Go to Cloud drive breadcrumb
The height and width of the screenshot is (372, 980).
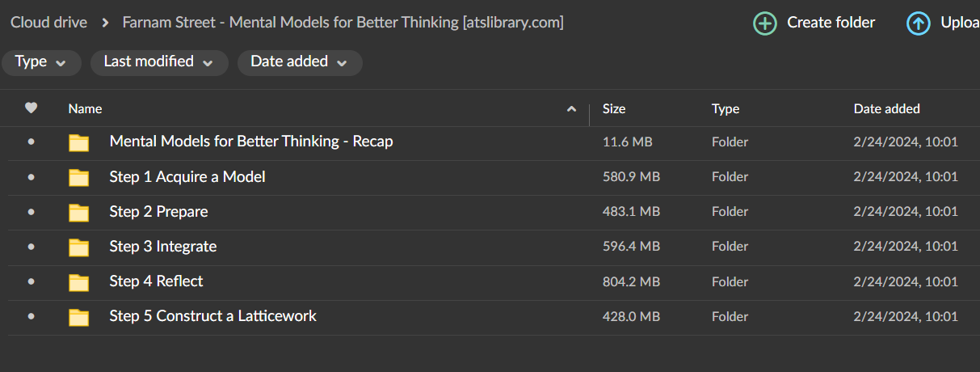pos(48,23)
